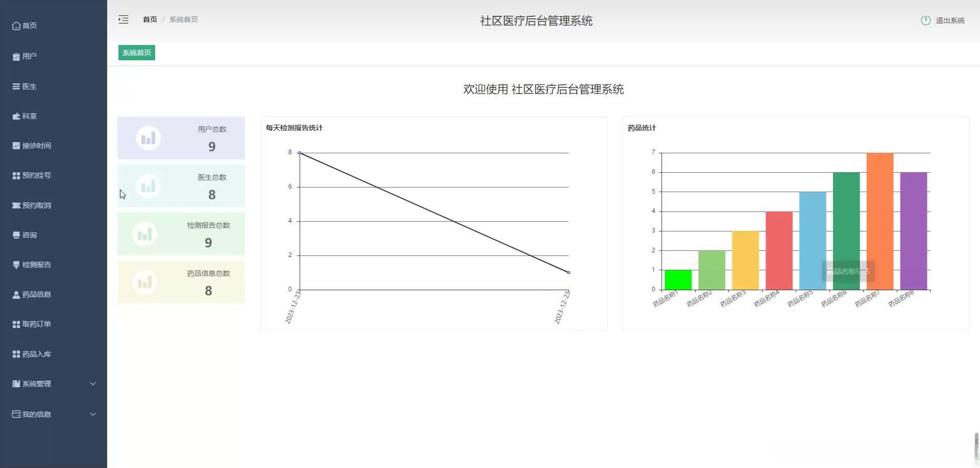Click the 咨询 icon in sidebar
980x468 pixels.
(16, 235)
